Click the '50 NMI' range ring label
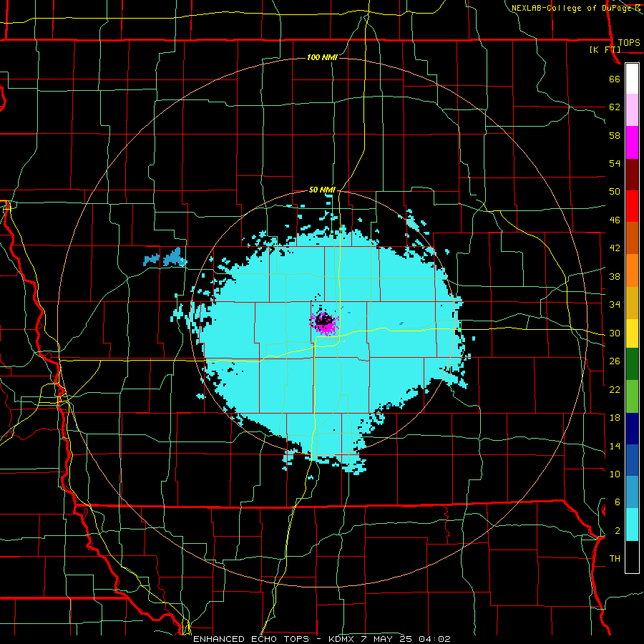The width and height of the screenshot is (644, 644). tap(322, 190)
